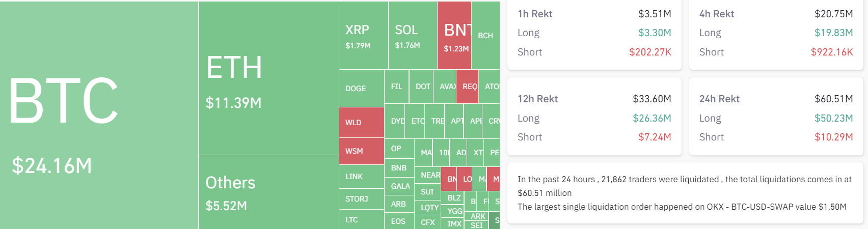The width and height of the screenshot is (868, 229).
Task: Select the red WLD tile
Action: [x=361, y=122]
